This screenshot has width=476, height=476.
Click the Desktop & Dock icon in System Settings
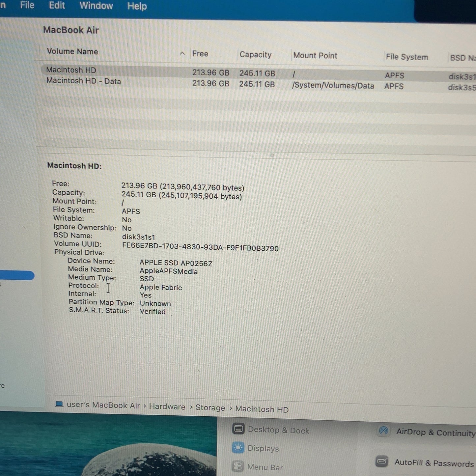(238, 429)
